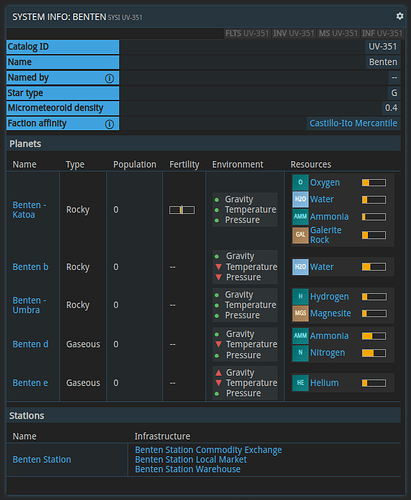The image size is (411, 500).
Task: Open the Castillo-Ito Mercantile faction link
Action: pyautogui.click(x=353, y=123)
